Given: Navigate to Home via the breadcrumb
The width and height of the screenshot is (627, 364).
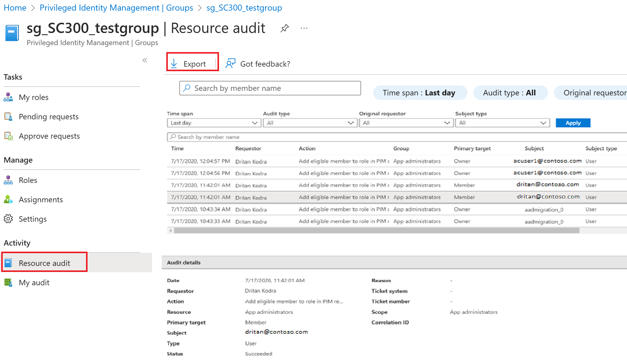Looking at the screenshot, I should 15,8.
